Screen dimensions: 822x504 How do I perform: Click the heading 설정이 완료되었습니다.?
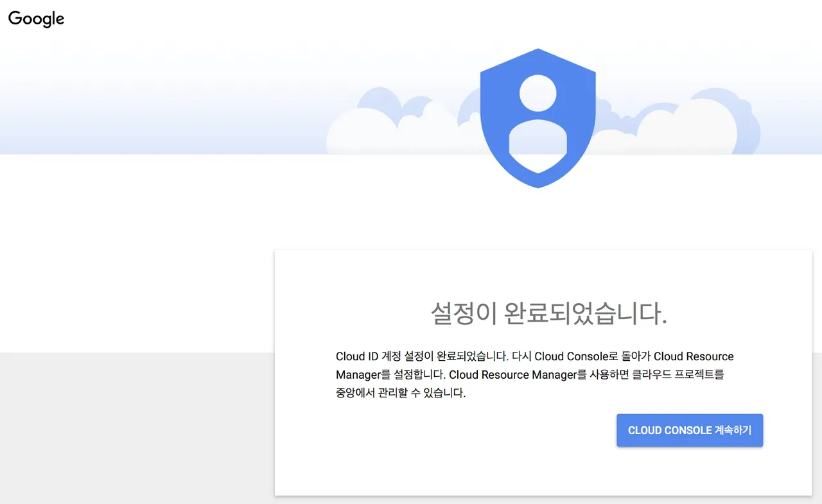[x=548, y=313]
